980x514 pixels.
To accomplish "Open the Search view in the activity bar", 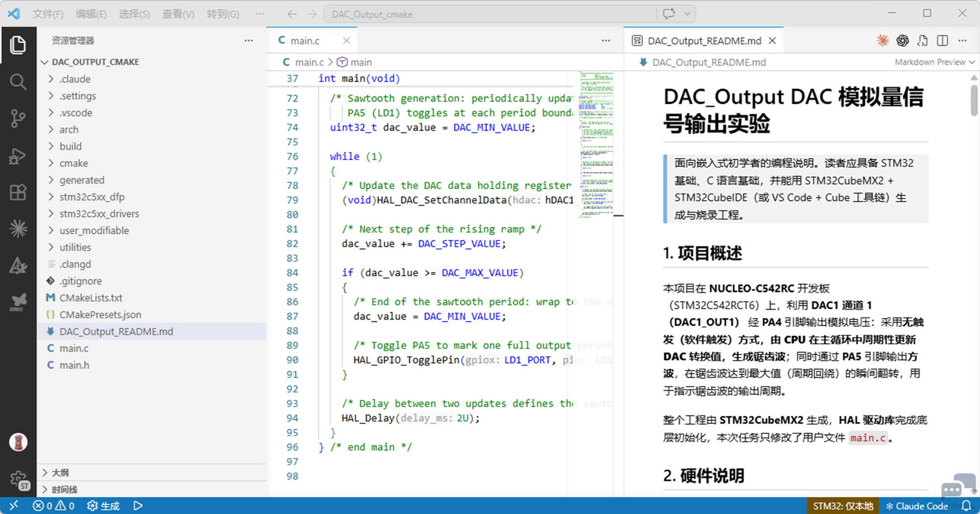I will [18, 82].
